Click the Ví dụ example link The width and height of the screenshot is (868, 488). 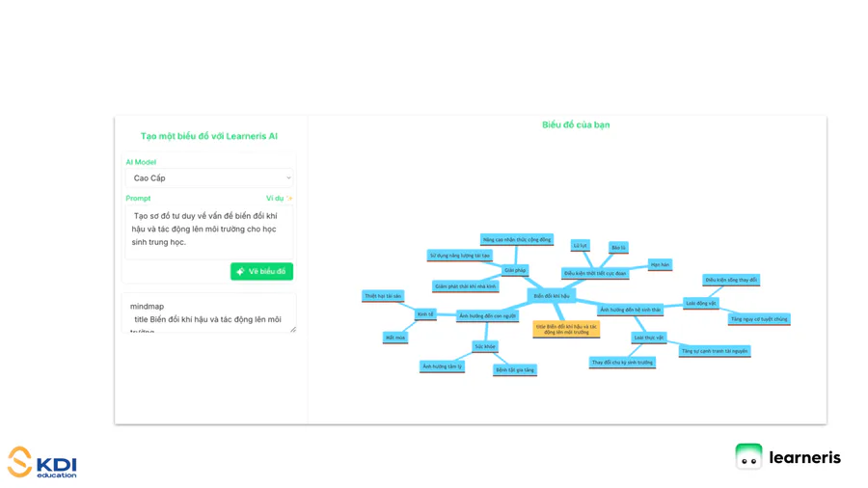274,199
